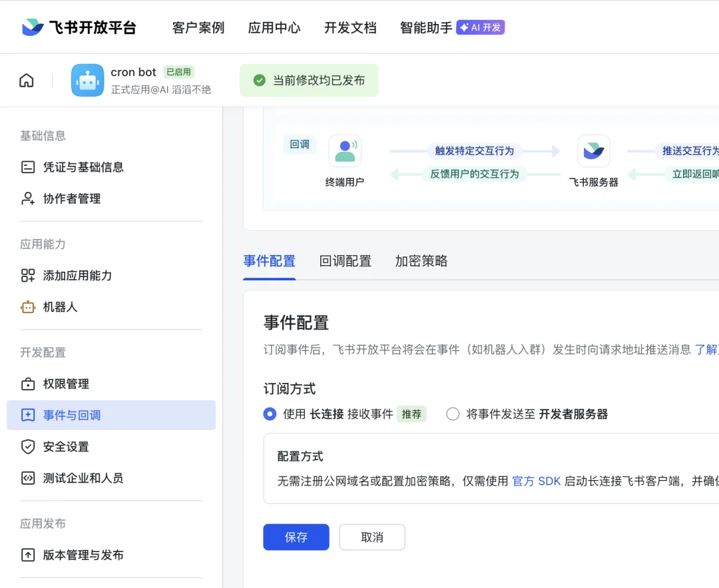This screenshot has width=719, height=588.
Task: Click the 飞书服务器 logo icon in diagram
Action: pos(593,151)
